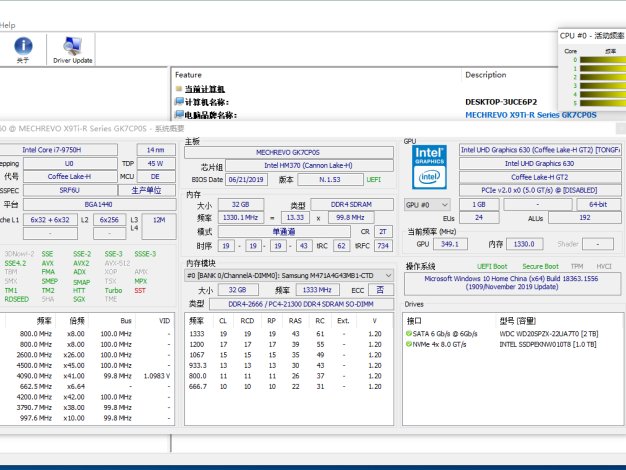This screenshot has width=626, height=470.
Task: Click the 2T command rate field
Action: [x=383, y=232]
